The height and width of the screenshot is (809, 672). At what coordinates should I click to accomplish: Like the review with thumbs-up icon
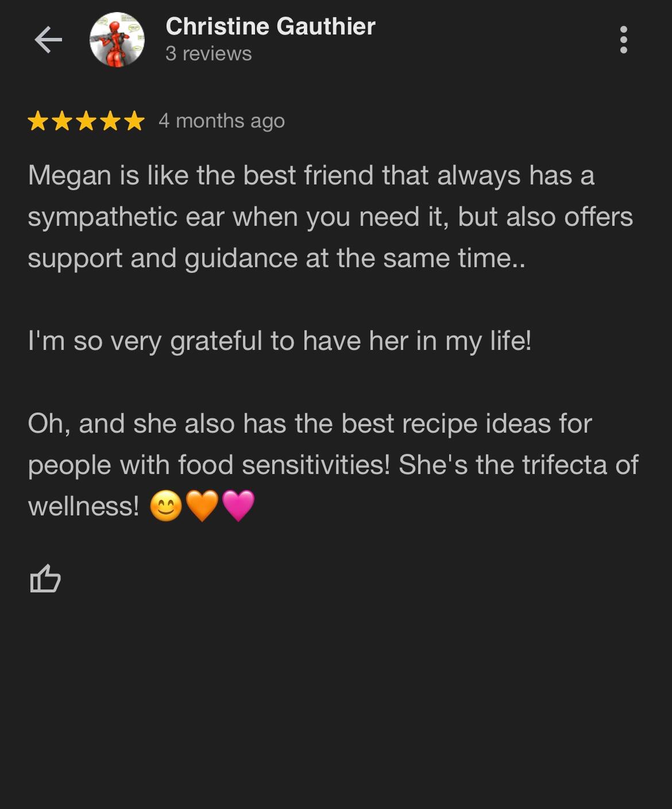point(45,578)
